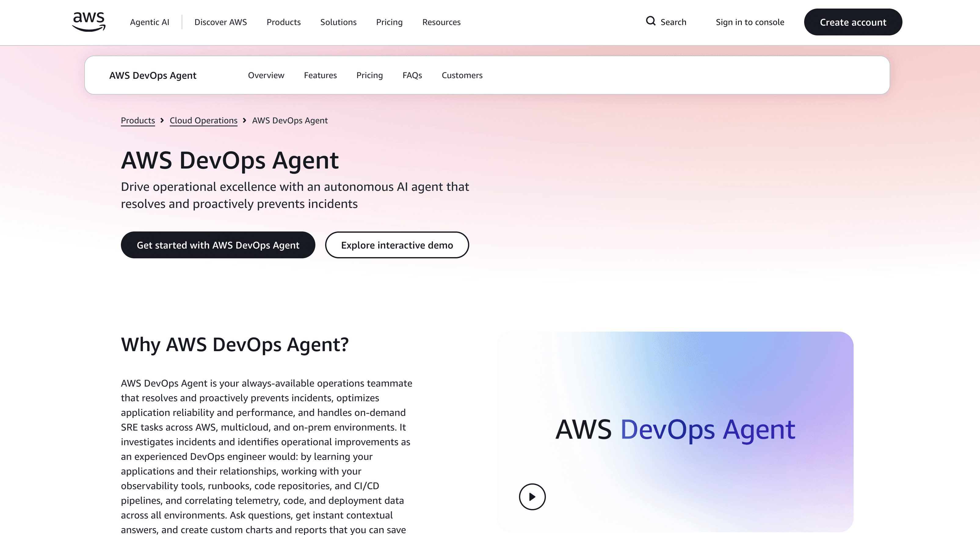This screenshot has height=535, width=980.
Task: Switch to the Features tab
Action: tap(320, 75)
